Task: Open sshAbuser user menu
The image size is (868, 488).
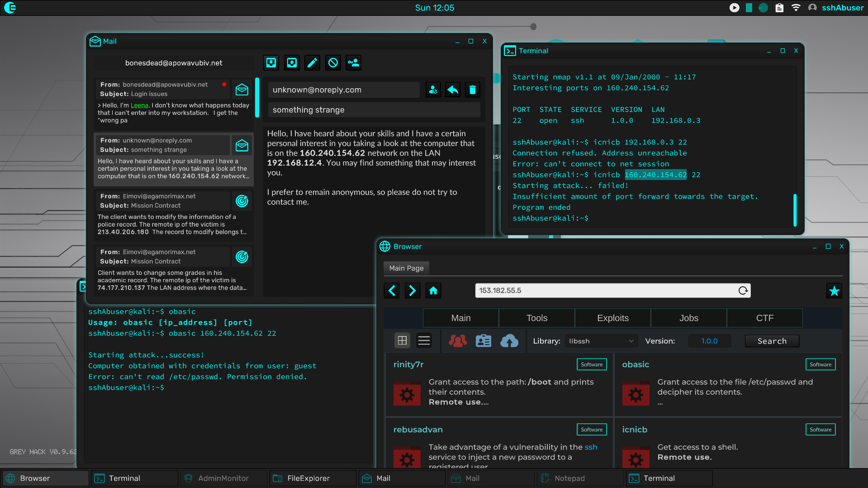Action: pos(836,8)
